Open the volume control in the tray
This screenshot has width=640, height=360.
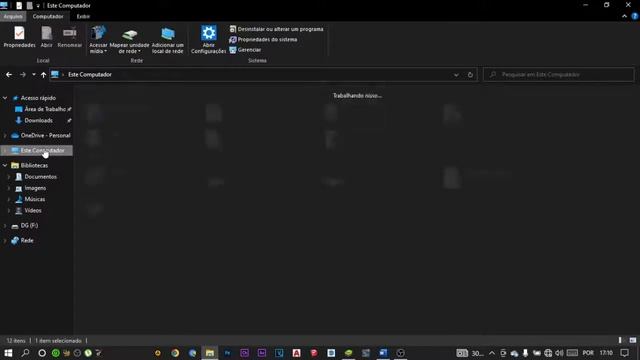560,353
